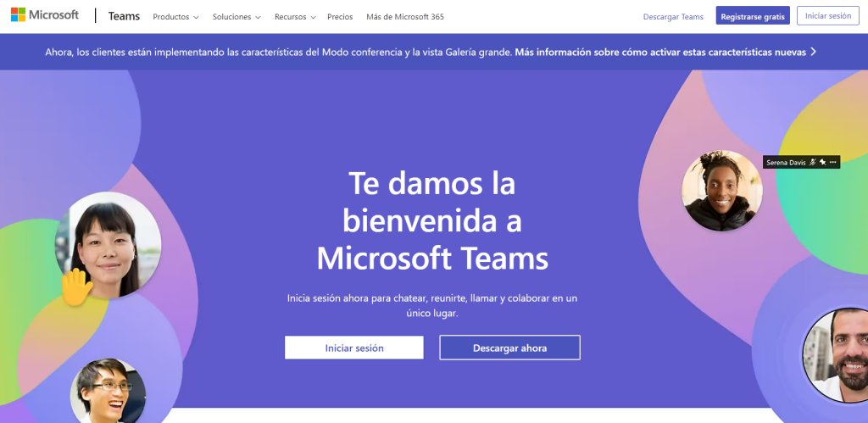
Task: Click the photo of woman with bangs
Action: [x=108, y=244]
